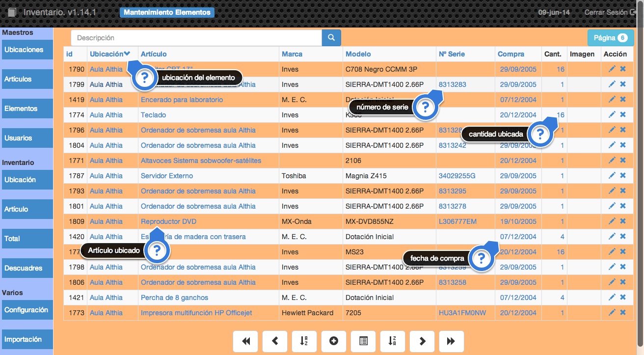
Task: Open the list report icon
Action: click(363, 341)
